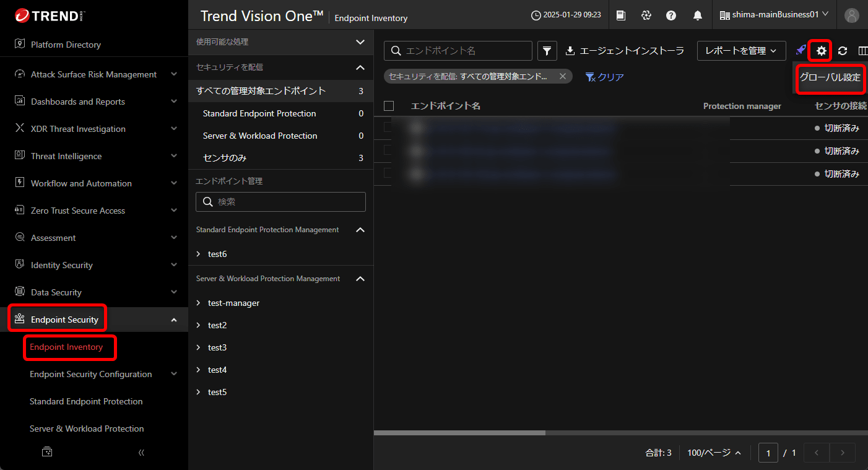Click the Dashboards and Reports icon
Image resolution: width=868 pixels, height=470 pixels.
19,102
